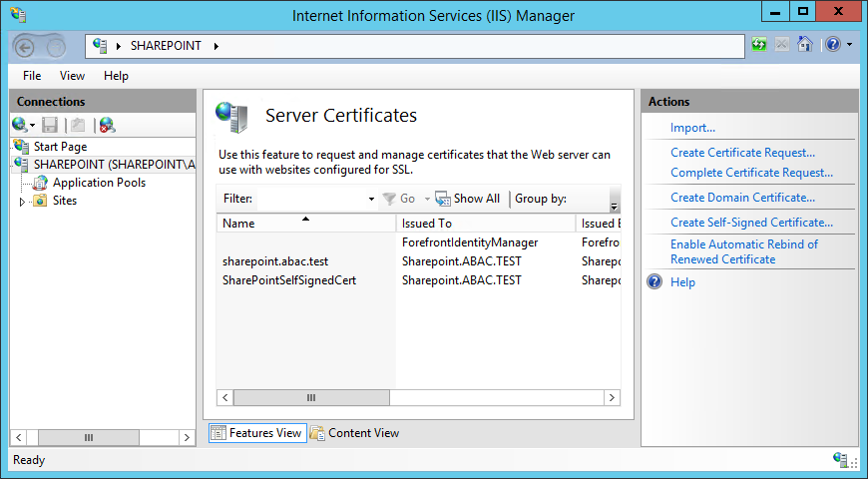Viewport: 868px width, 479px height.
Task: Open the dropdown arrow beside the toolbar Help icon
Action: pos(850,45)
